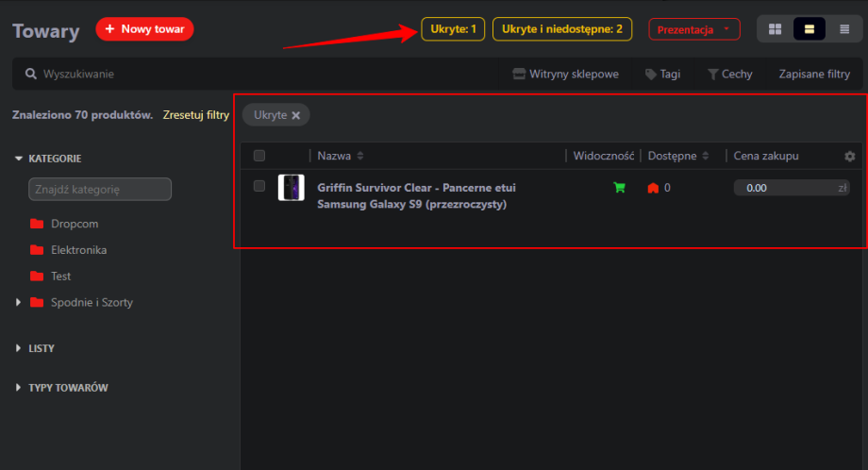Image resolution: width=868 pixels, height=470 pixels.
Task: Select the Elektronika category folder
Action: pyautogui.click(x=78, y=250)
